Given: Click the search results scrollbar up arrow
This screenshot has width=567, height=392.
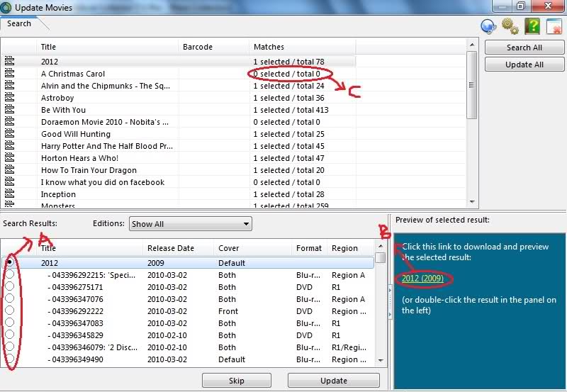Looking at the screenshot, I should tap(381, 246).
